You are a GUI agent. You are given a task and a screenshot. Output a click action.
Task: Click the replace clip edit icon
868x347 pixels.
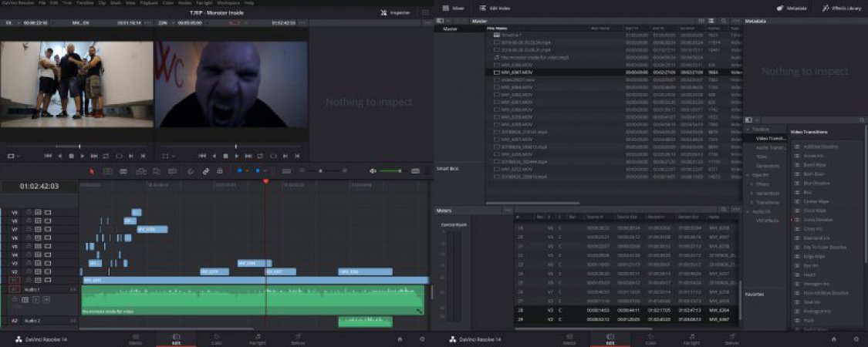point(172,171)
